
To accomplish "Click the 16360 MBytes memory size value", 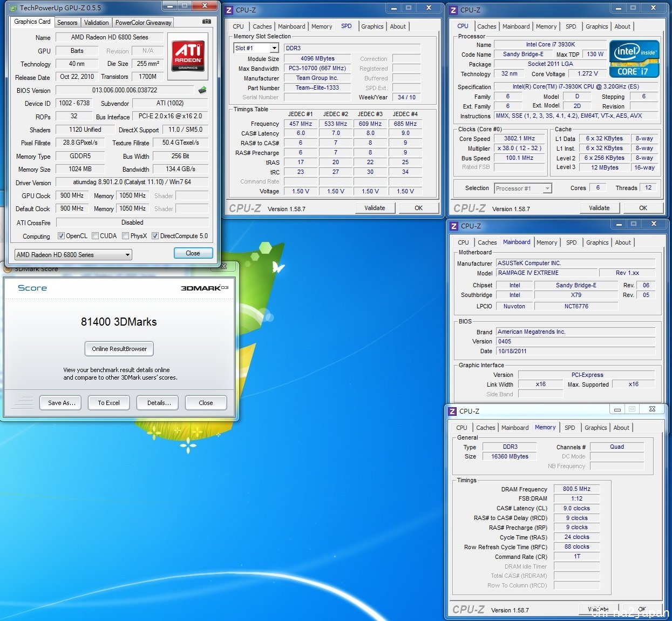I will click(510, 456).
